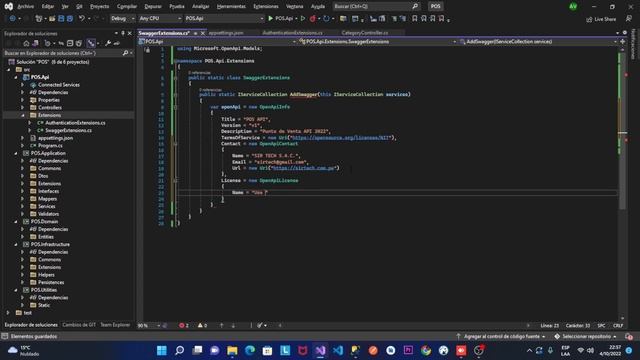
Task: Open the Debug configuration dropdown
Action: click(x=122, y=19)
